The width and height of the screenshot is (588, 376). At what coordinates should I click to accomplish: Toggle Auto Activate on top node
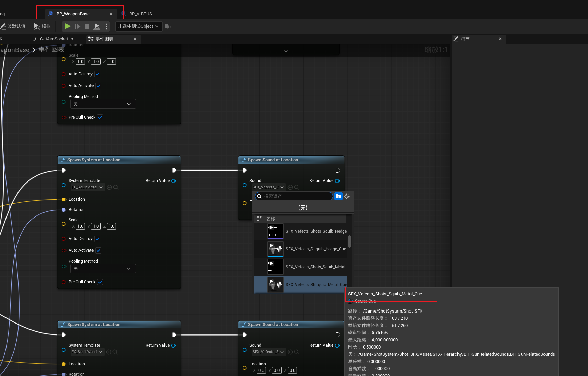(98, 86)
